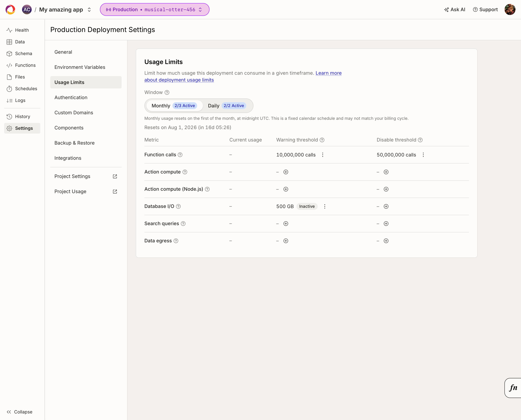This screenshot has width=521, height=420.
Task: Click the AC team avatar
Action: click(27, 9)
